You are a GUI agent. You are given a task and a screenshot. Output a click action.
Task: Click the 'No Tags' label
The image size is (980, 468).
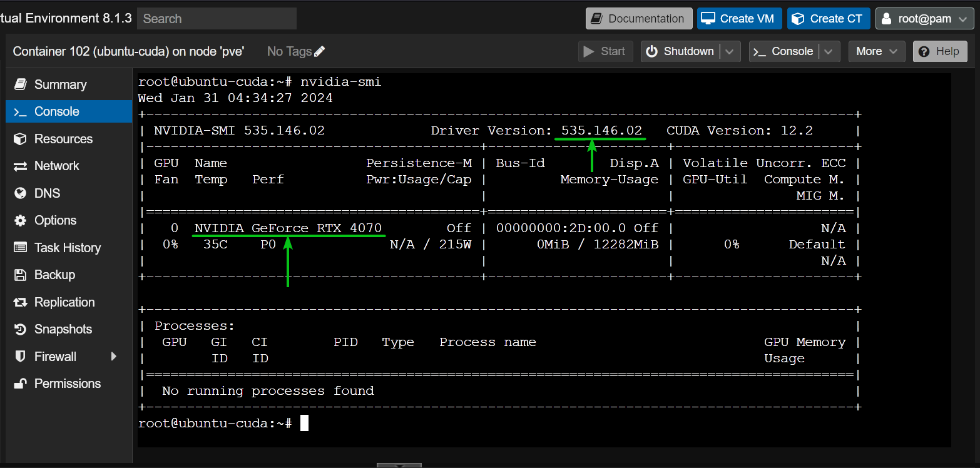point(289,51)
